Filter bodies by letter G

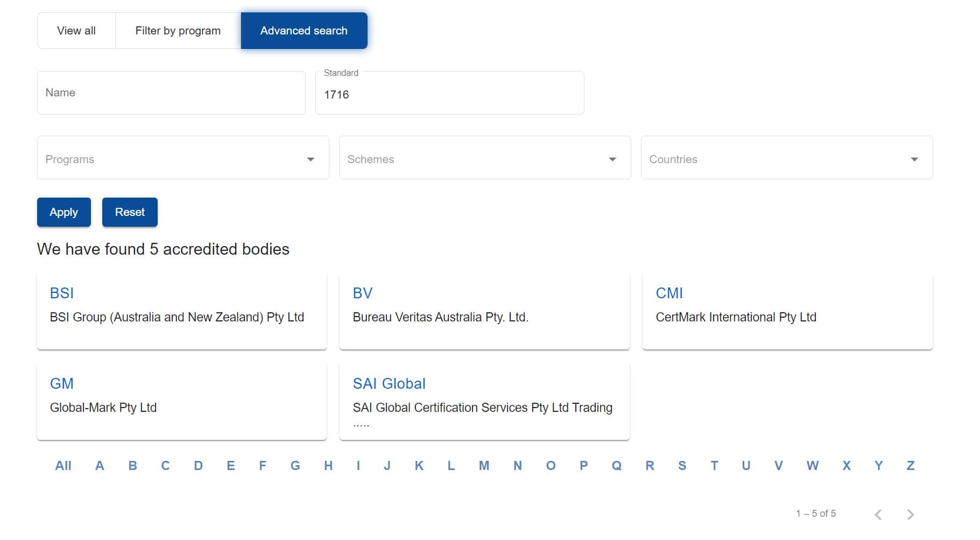coord(295,466)
